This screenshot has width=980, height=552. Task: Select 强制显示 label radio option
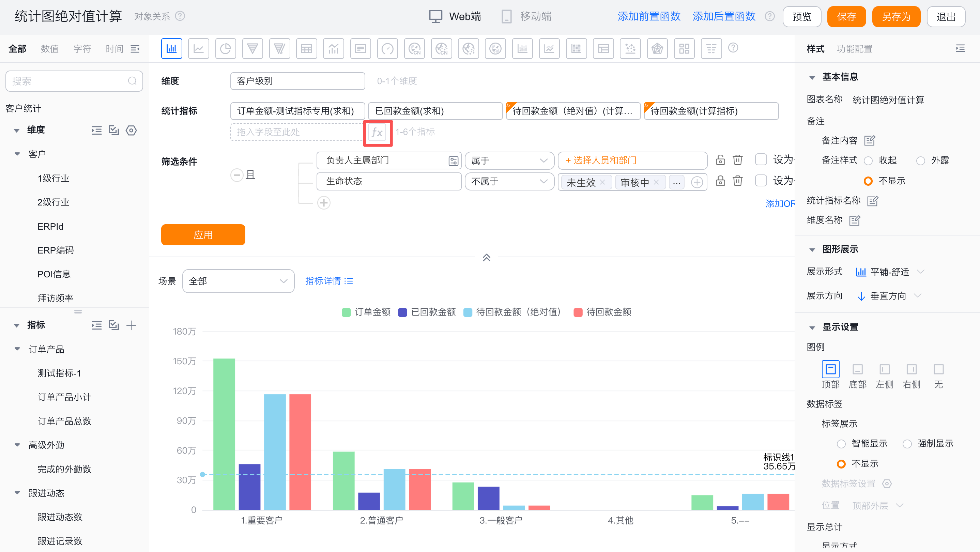(907, 444)
